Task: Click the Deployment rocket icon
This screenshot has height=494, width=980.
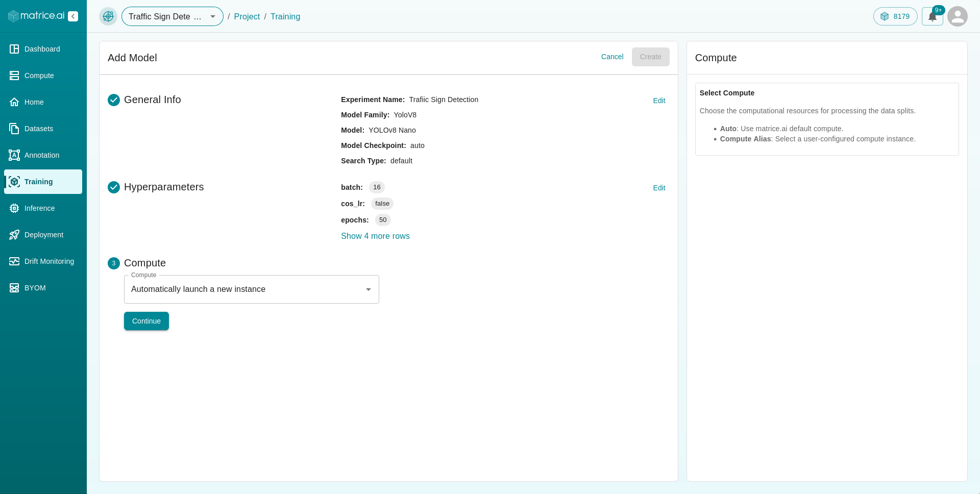Action: coord(14,235)
